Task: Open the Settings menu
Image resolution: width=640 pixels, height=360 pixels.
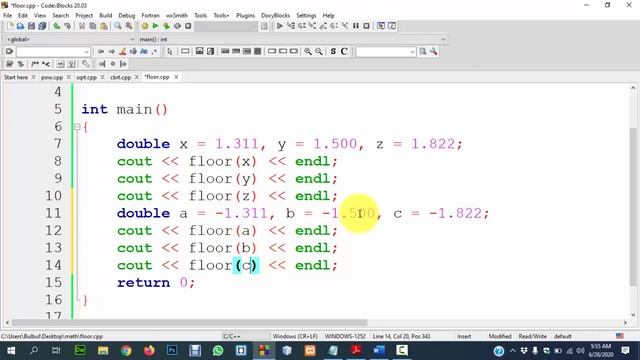Action: (x=306, y=16)
